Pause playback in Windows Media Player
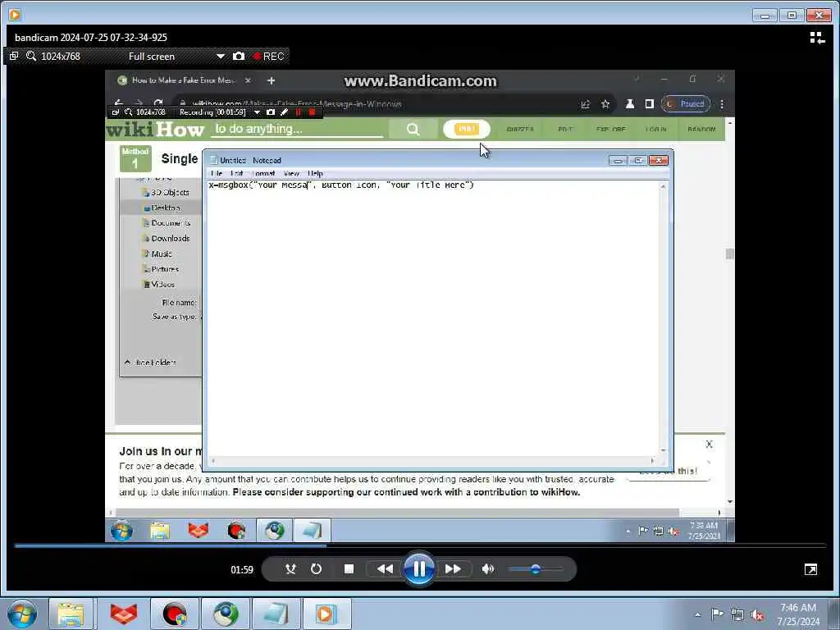 419,568
